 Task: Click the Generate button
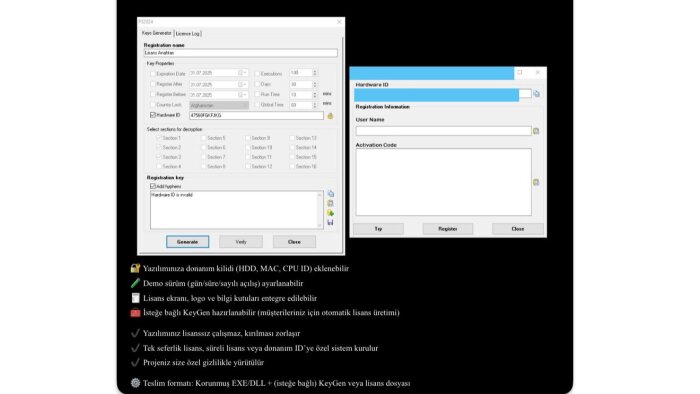pos(188,242)
